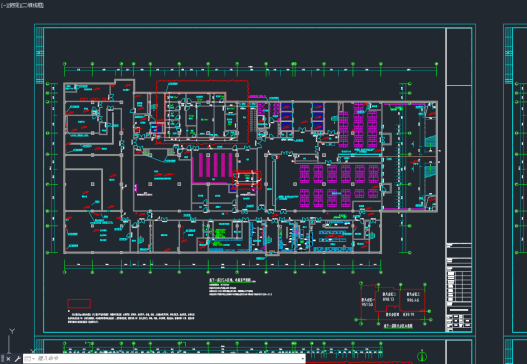The width and height of the screenshot is (527, 364).
Task: Open the viewport [-] control menu
Action: coord(3,5)
